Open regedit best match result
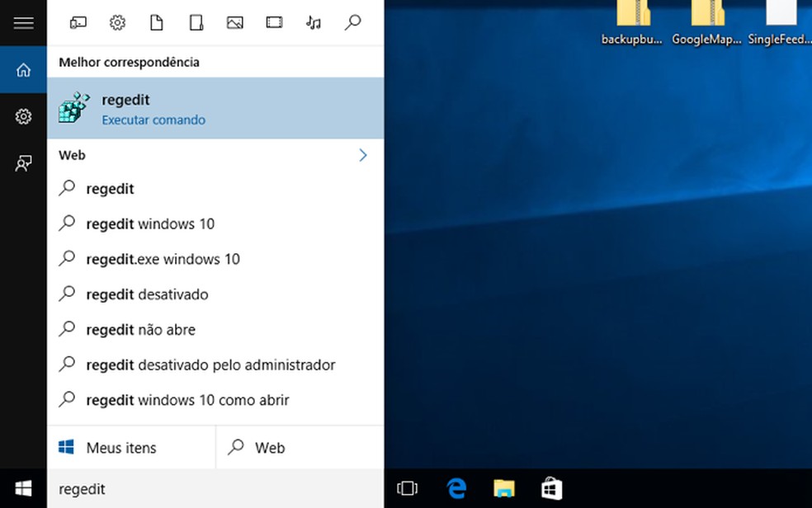Image resolution: width=812 pixels, height=508 pixels. pyautogui.click(x=215, y=108)
